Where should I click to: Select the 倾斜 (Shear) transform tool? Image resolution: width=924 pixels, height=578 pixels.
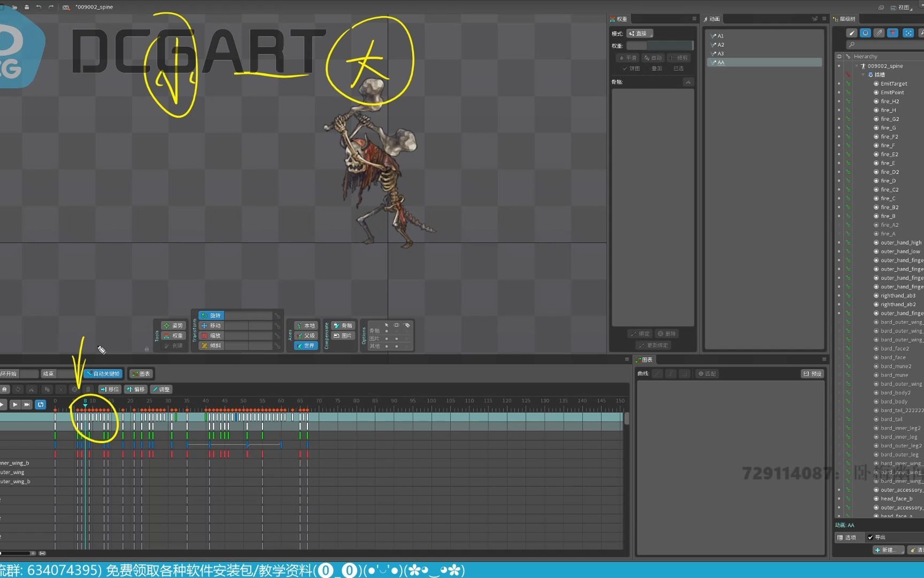(x=211, y=346)
